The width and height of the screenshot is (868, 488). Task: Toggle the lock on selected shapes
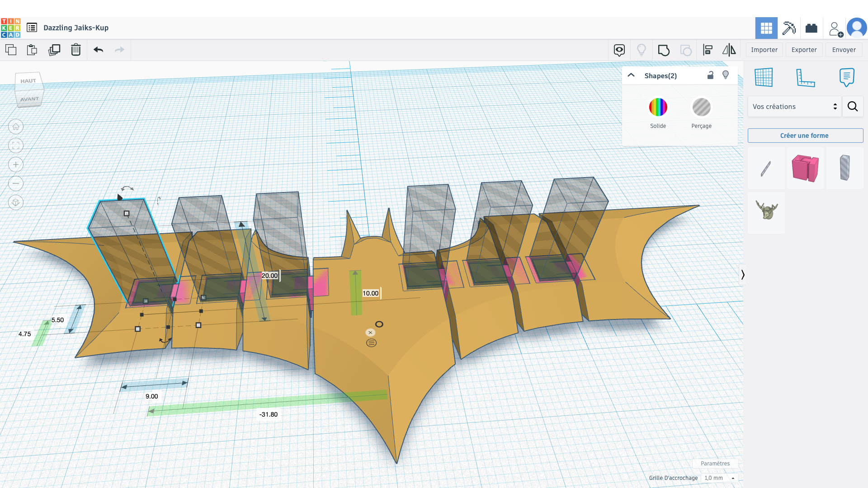[710, 75]
